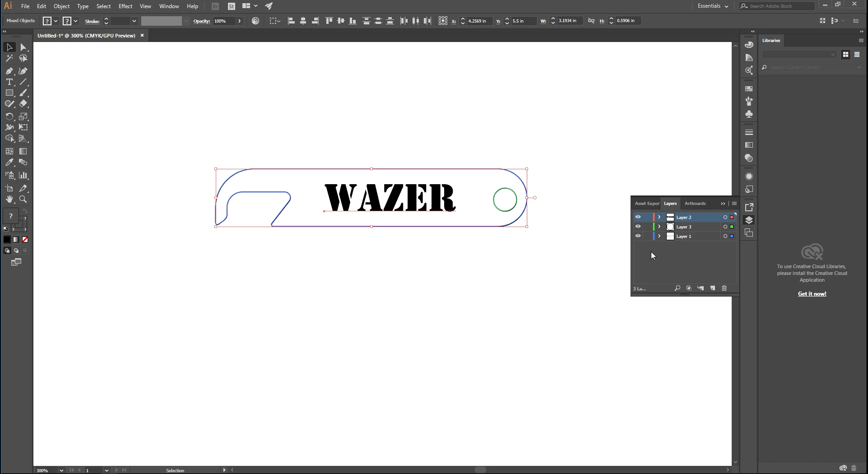868x474 pixels.
Task: Activate the Type tool
Action: point(9,82)
